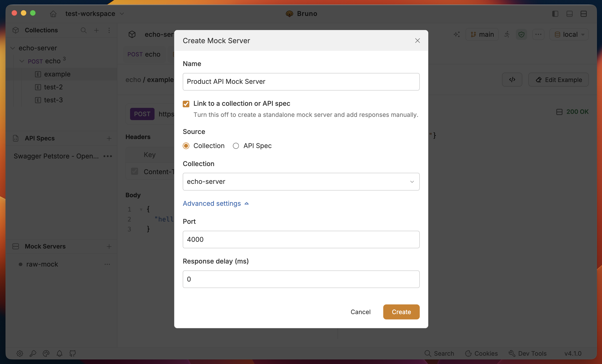Collapse the Advanced settings section
Viewport: 602px width, 364px height.
(x=216, y=203)
